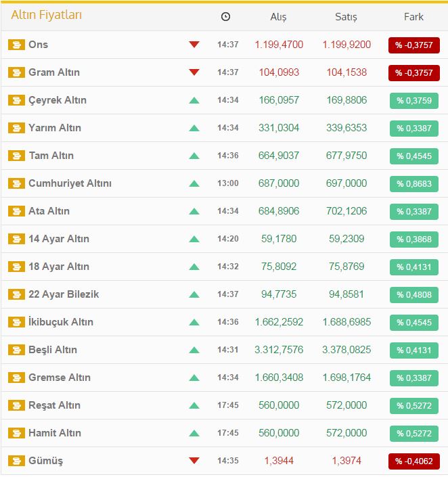Click the gold icon beside 14 Ayar Altın

(x=16, y=239)
